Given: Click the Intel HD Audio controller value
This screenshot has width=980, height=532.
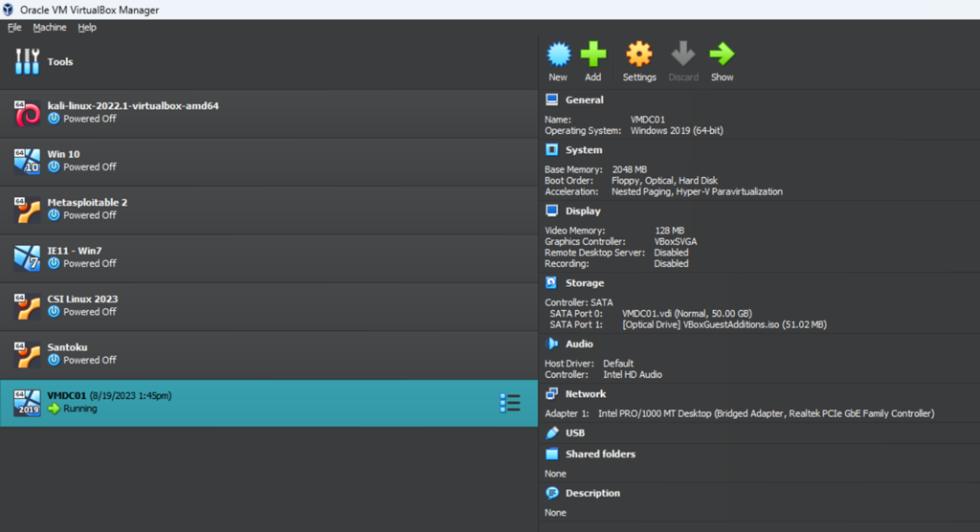Looking at the screenshot, I should tap(633, 374).
